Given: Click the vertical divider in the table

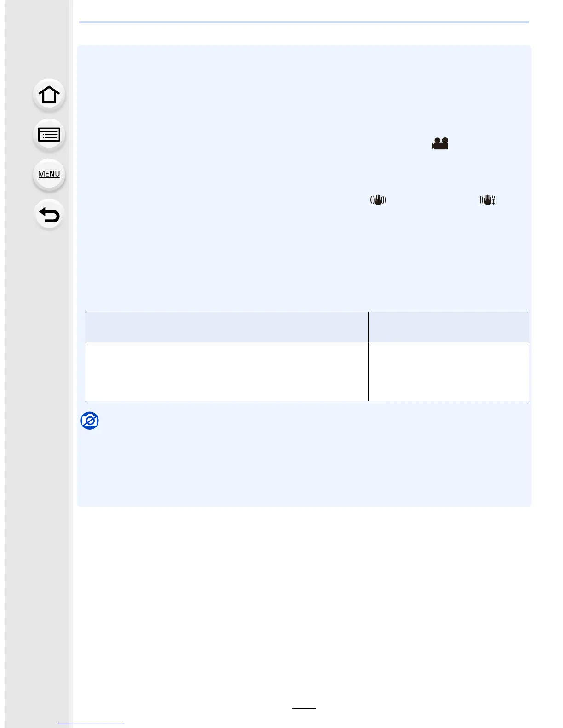Looking at the screenshot, I should 368,356.
